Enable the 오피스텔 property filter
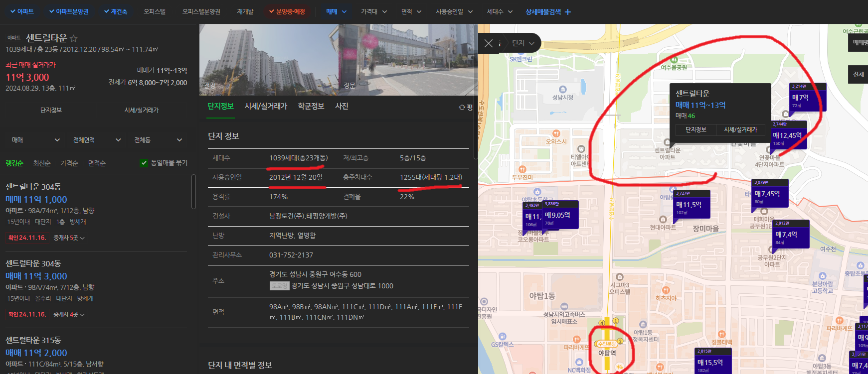 coord(155,11)
